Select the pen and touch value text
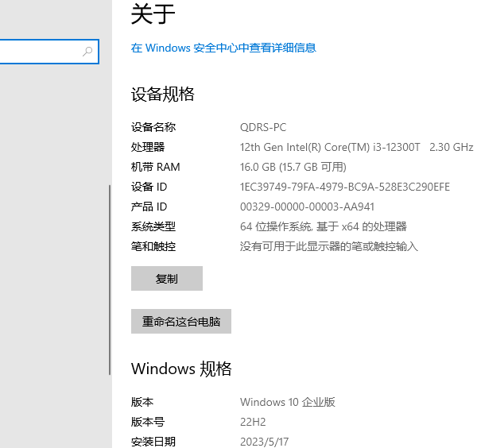Screen dimensions: 477x448 [329, 246]
